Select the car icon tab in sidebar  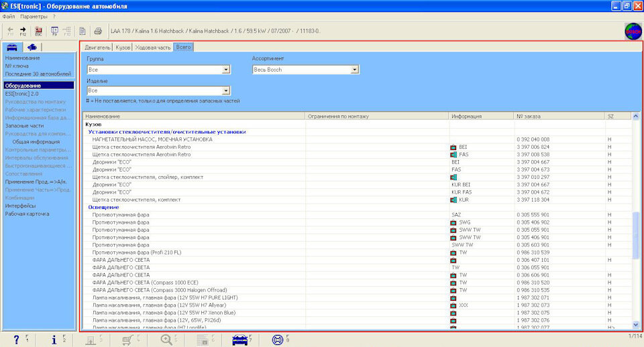pyautogui.click(x=12, y=47)
